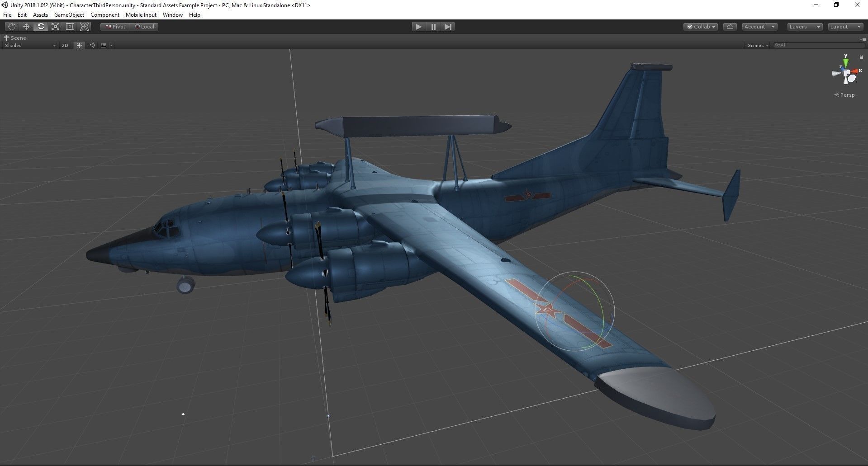The height and width of the screenshot is (466, 868).
Task: Open the Layout dropdown
Action: point(845,27)
